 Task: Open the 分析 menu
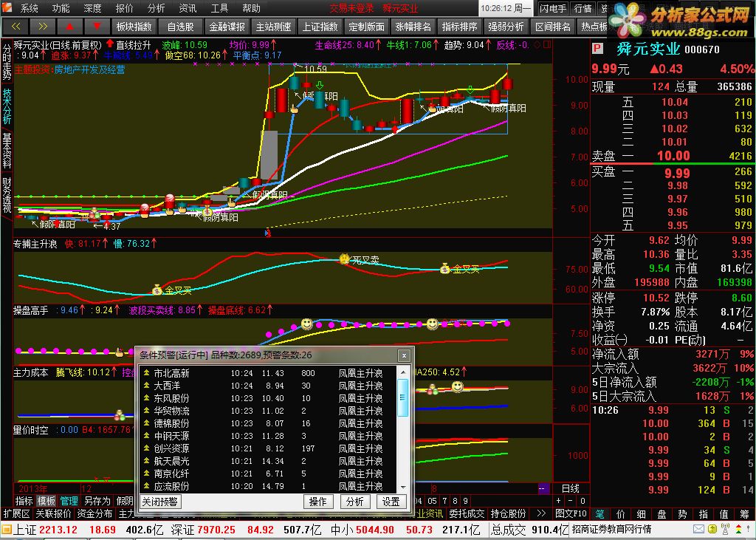pyautogui.click(x=157, y=8)
